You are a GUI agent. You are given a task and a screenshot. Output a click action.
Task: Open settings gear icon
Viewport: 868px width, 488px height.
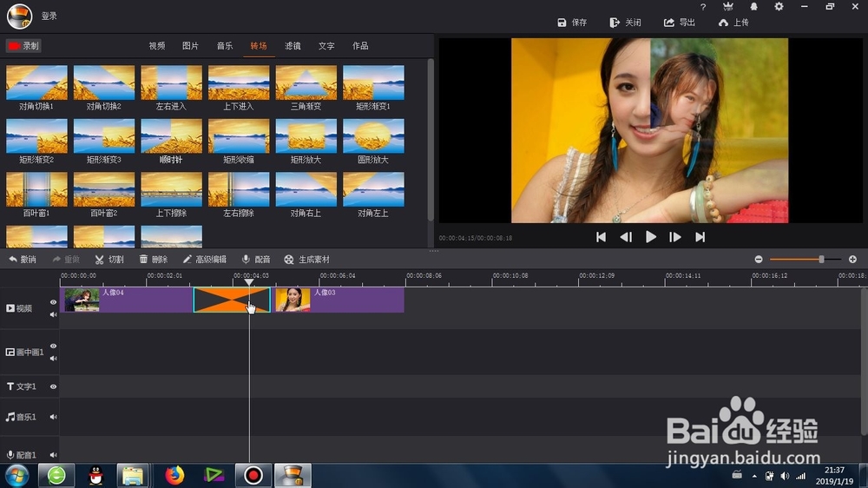[x=779, y=7]
